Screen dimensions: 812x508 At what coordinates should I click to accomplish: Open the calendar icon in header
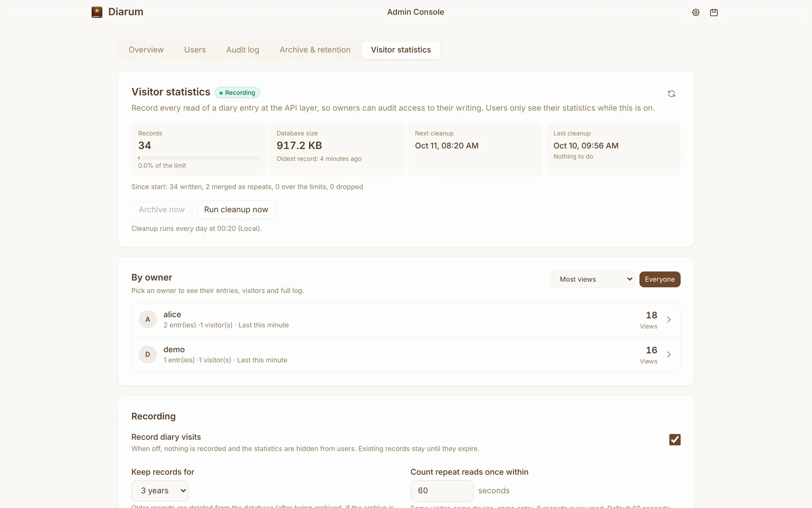point(714,13)
